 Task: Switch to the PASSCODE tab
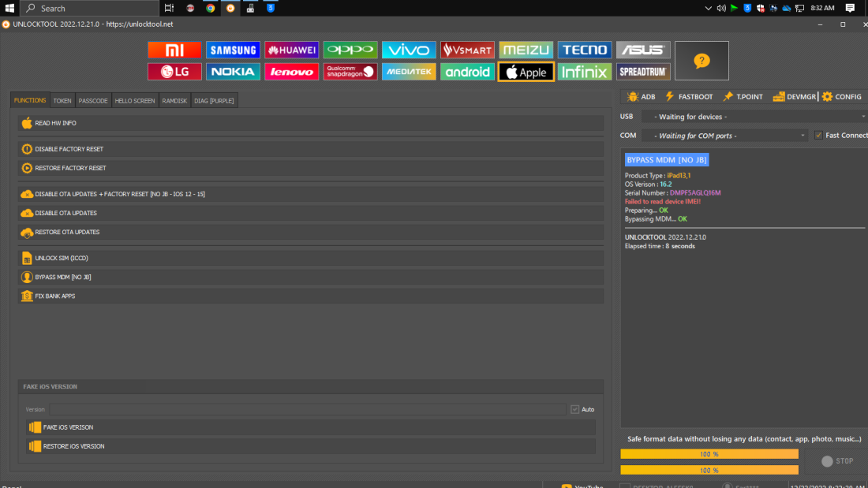(93, 101)
